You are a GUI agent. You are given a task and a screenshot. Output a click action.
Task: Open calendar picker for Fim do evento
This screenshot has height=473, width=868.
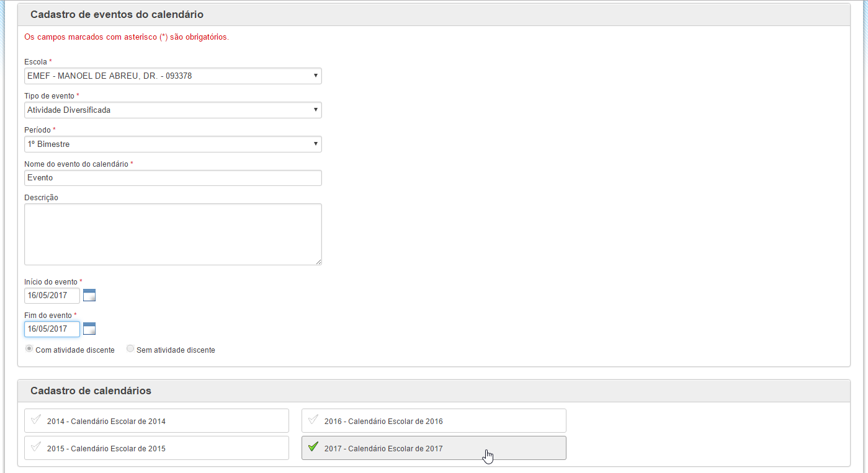(x=89, y=329)
